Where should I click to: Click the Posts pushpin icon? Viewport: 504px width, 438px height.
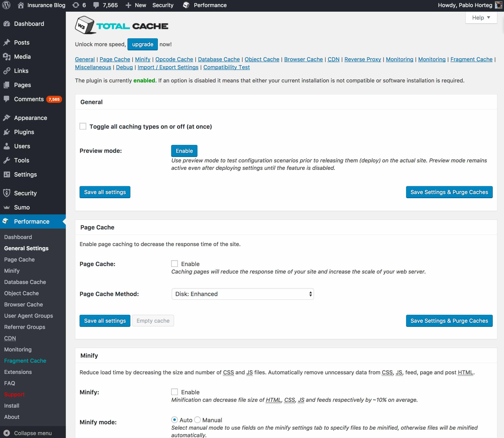point(7,42)
